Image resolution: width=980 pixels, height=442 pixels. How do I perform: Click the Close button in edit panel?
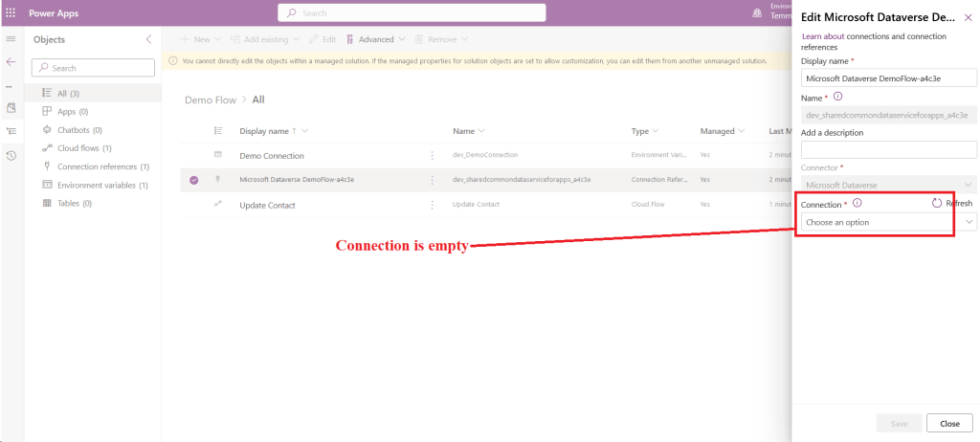click(x=949, y=423)
